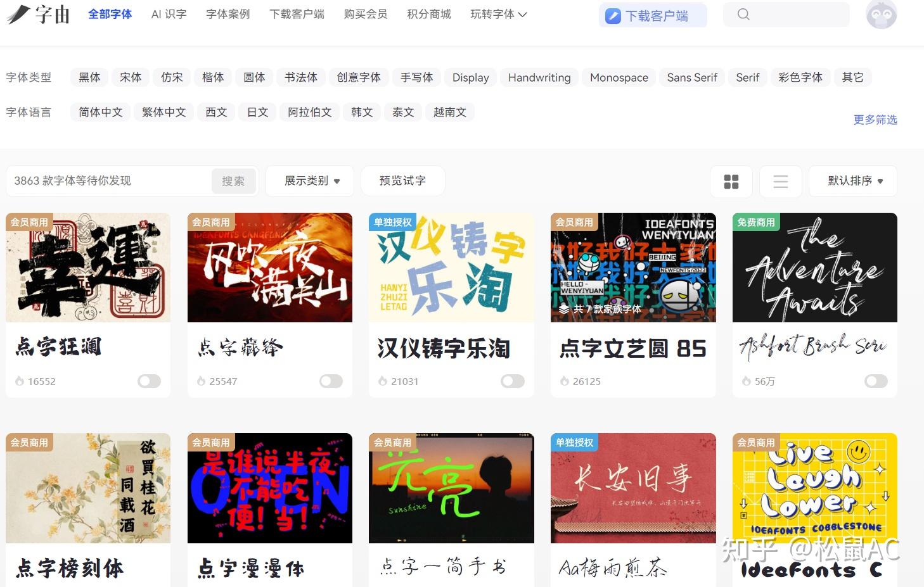Filter language by 越南文
Screen dimensions: 924x587
[x=450, y=112]
